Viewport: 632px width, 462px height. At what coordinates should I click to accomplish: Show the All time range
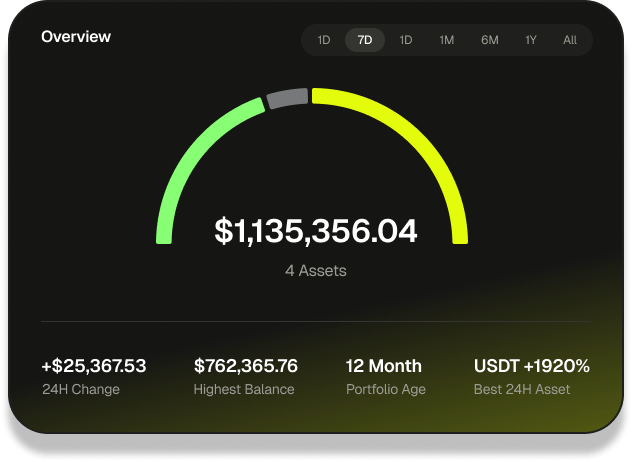pyautogui.click(x=570, y=40)
